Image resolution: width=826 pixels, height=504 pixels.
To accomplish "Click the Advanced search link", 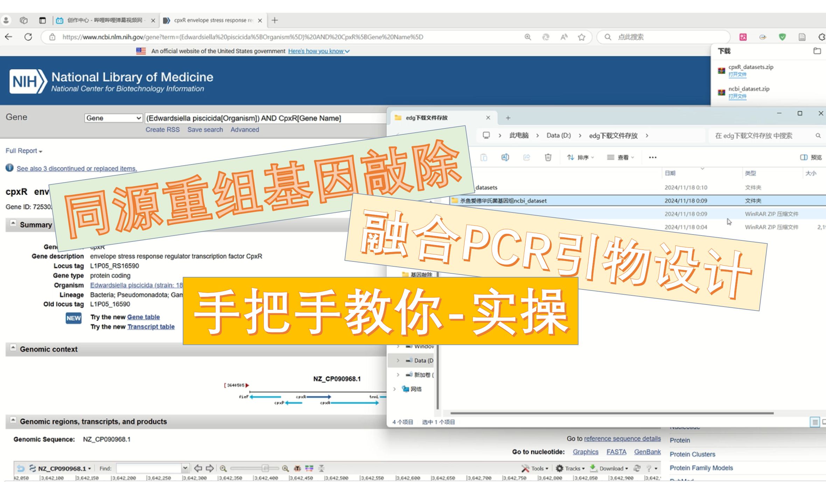I will point(245,129).
